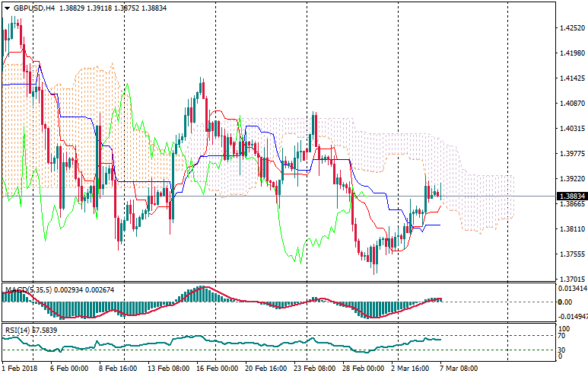Select the 1.37555 price axis label
The image size is (588, 377).
pos(571,254)
